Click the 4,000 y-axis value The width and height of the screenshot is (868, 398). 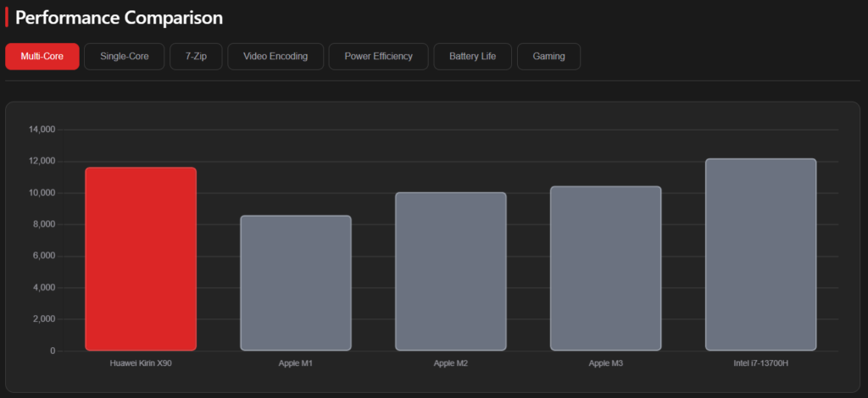tap(44, 287)
